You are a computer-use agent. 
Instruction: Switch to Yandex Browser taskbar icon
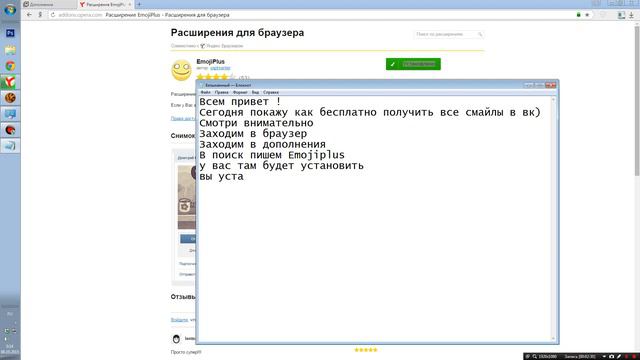(x=10, y=82)
